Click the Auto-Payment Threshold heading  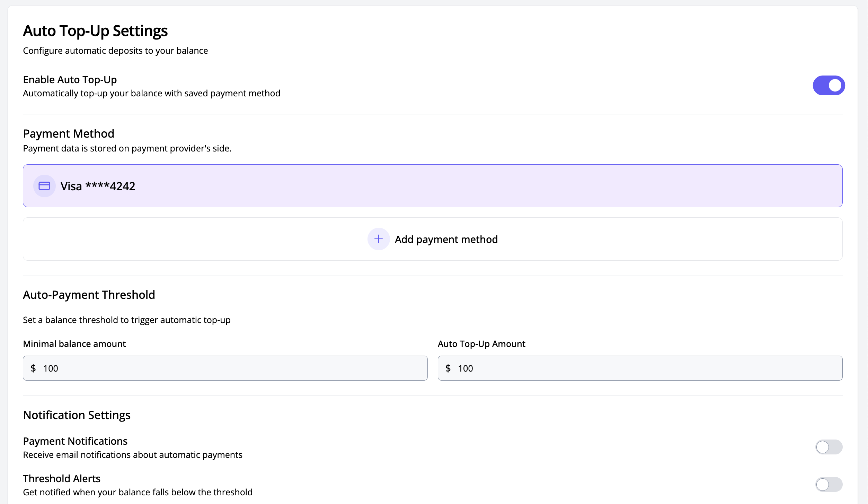point(89,295)
